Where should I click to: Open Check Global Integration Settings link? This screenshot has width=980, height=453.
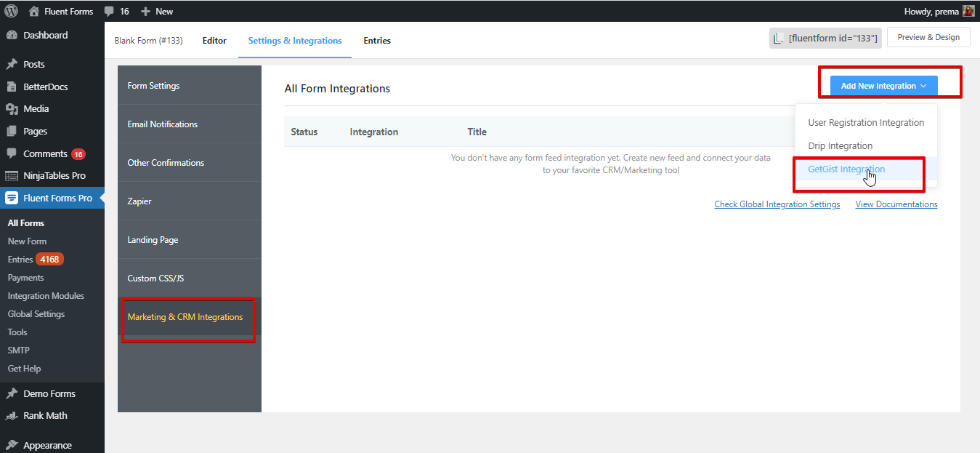point(777,204)
